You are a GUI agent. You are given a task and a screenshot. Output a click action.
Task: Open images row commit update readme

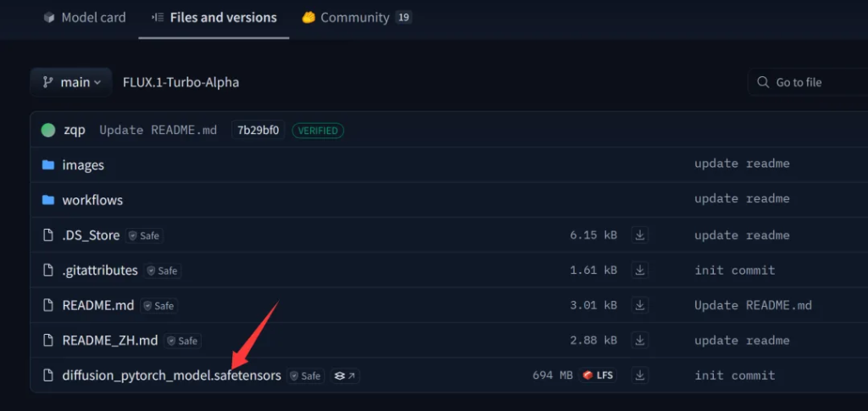click(742, 164)
